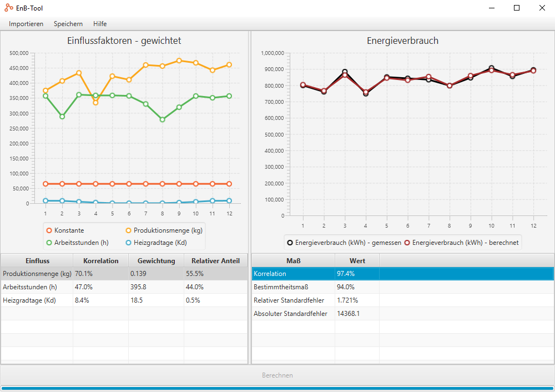555x392 pixels.
Task: Open the Speichern menu
Action: click(x=68, y=24)
